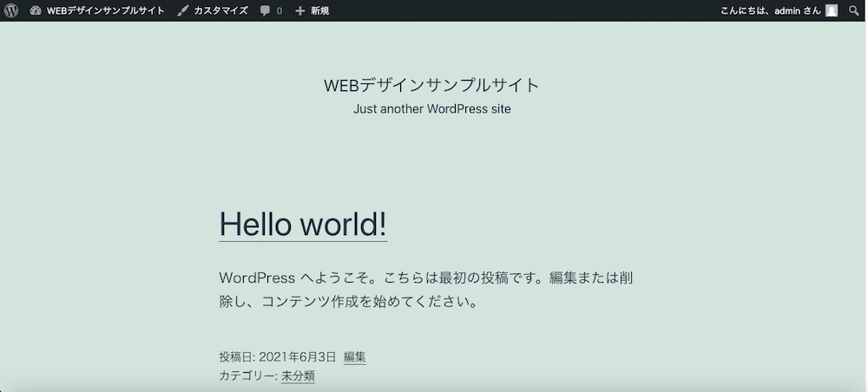The height and width of the screenshot is (392, 868).
Task: Open the 未分類 category link
Action: pyautogui.click(x=298, y=376)
